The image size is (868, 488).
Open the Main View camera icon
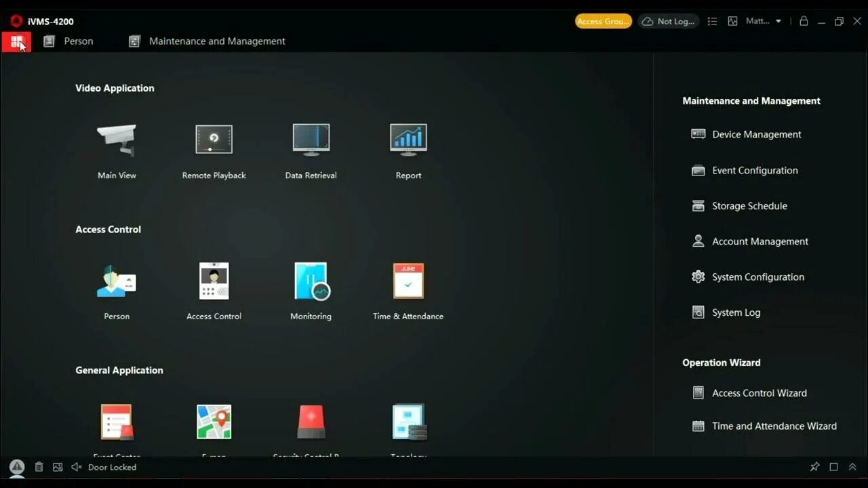pyautogui.click(x=117, y=140)
